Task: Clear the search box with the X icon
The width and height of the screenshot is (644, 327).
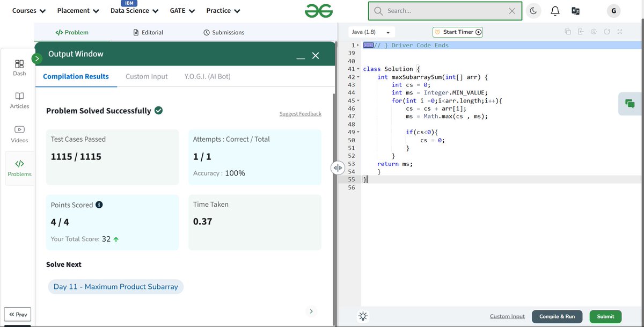Action: click(x=512, y=11)
